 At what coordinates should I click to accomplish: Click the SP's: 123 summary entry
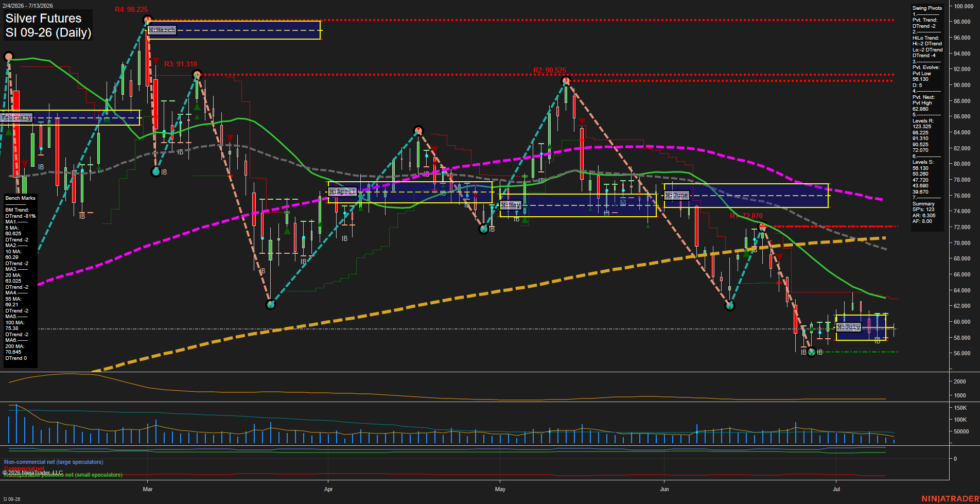coord(923,210)
